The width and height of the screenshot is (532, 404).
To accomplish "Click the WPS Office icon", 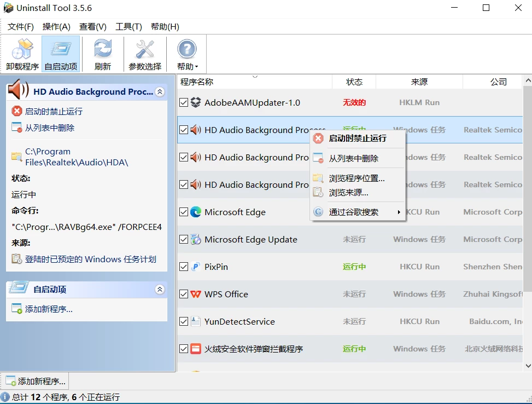I will click(x=195, y=294).
